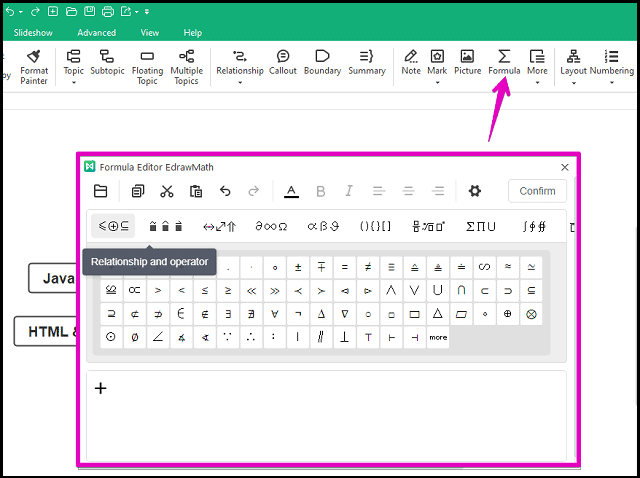Switch to the Advanced tab
The width and height of the screenshot is (640, 478).
coord(97,33)
